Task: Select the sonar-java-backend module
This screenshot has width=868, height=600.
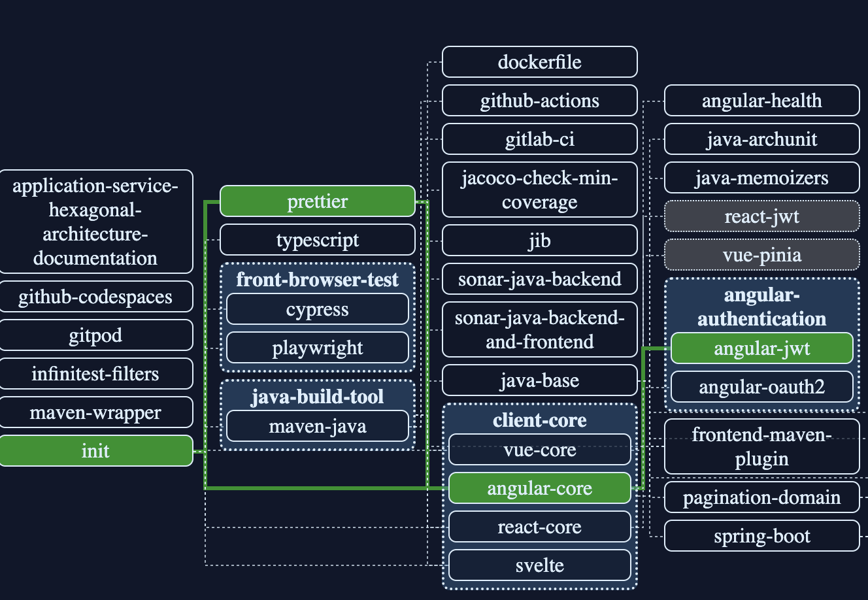Action: [539, 279]
